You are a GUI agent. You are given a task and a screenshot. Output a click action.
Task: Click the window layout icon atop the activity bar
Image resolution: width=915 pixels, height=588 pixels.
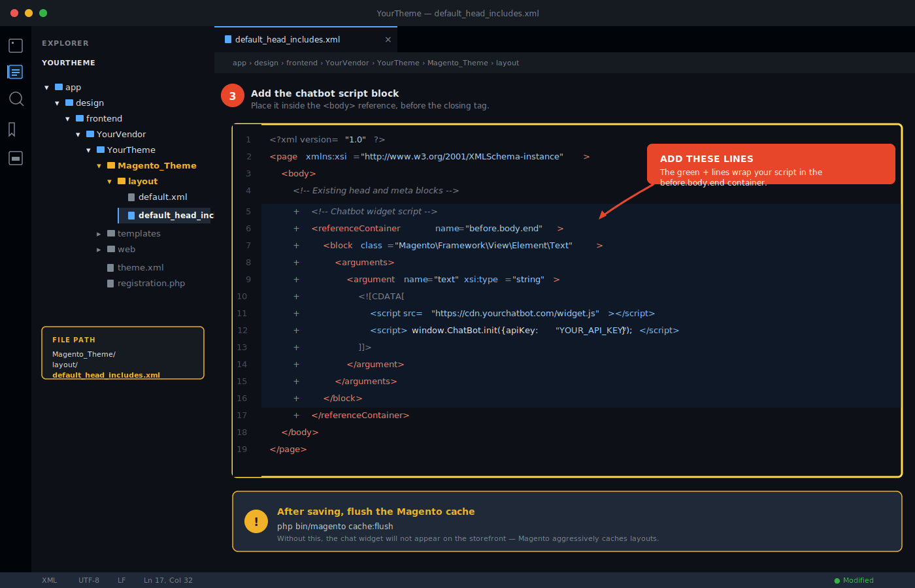tap(16, 45)
